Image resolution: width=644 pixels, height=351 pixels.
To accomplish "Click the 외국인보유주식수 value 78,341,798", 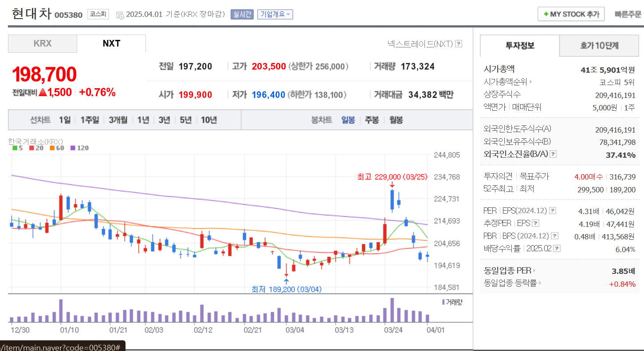I will [617, 142].
